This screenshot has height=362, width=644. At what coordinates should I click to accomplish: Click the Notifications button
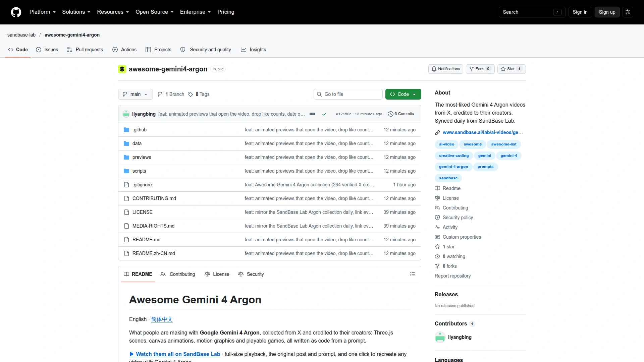(x=446, y=69)
